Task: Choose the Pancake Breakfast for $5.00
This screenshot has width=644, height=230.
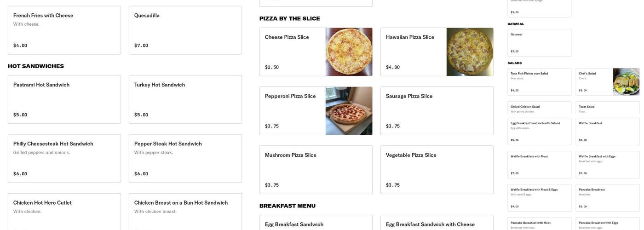Action: point(607,198)
